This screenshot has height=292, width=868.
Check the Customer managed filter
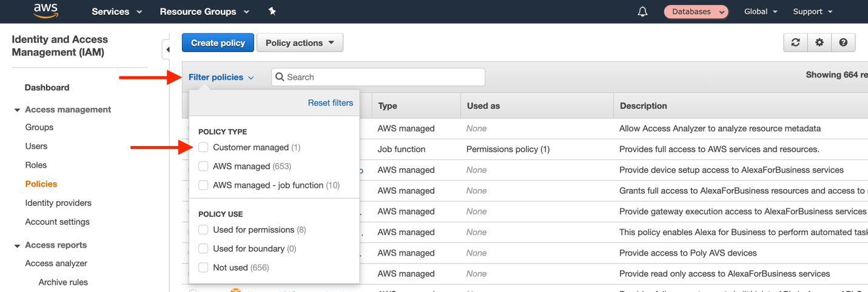[203, 147]
